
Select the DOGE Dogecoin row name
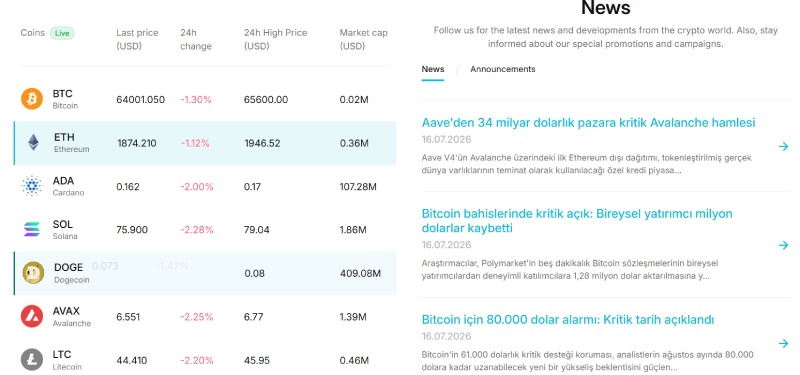[x=71, y=272]
